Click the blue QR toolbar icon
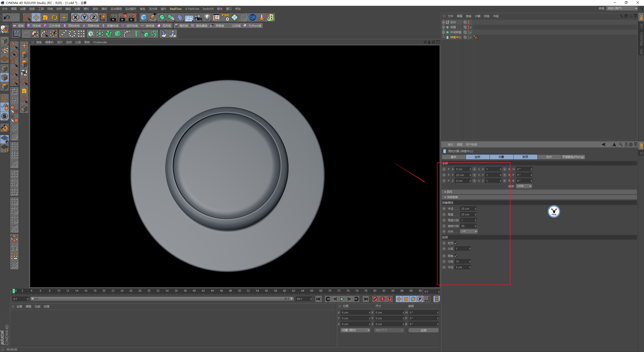This screenshot has width=644, height=352. coord(253,17)
